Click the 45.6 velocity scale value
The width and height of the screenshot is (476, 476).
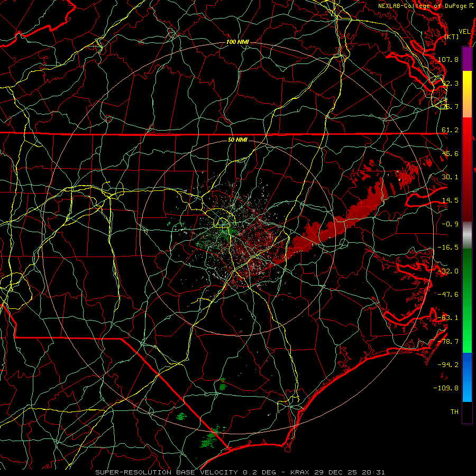450,153
